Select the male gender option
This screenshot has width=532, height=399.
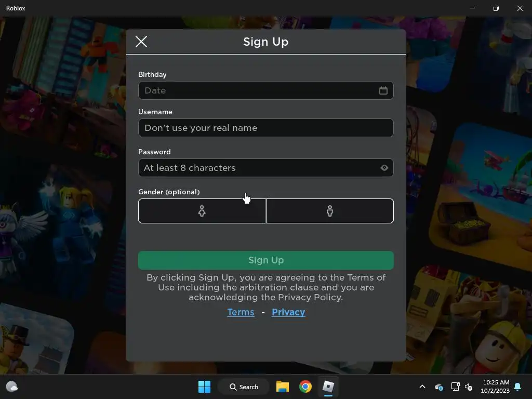coord(330,211)
